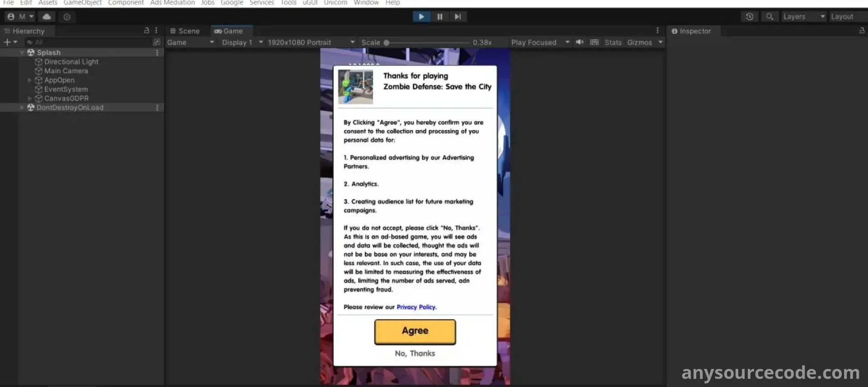868x387 pixels.
Task: Expand the AppOpen object
Action: click(x=30, y=80)
